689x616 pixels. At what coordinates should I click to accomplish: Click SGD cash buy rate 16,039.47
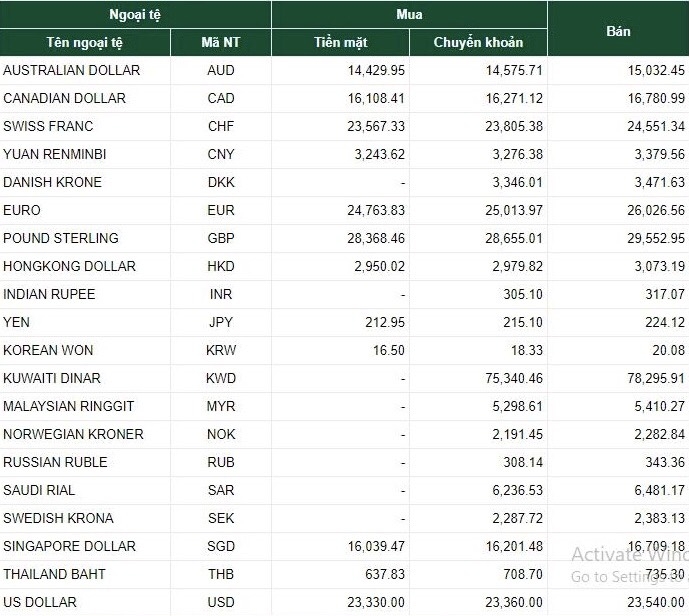376,547
